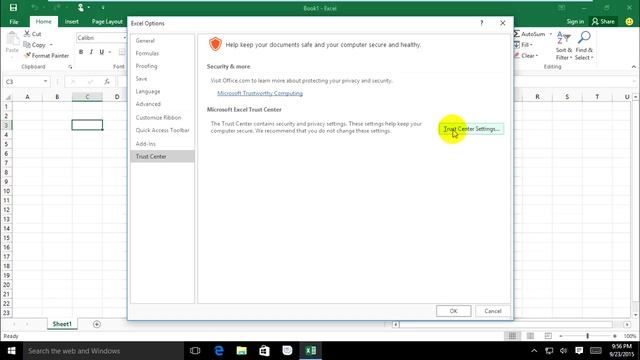The height and width of the screenshot is (360, 640).
Task: Select Customize Ribbon category
Action: point(162,118)
